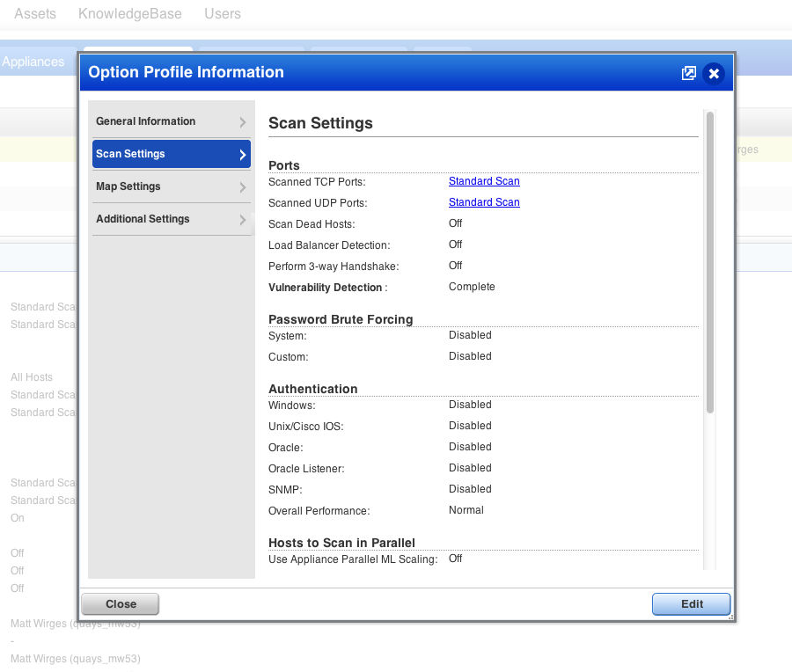Click the Scanned UDP Ports label
The image size is (792, 672).
point(318,203)
